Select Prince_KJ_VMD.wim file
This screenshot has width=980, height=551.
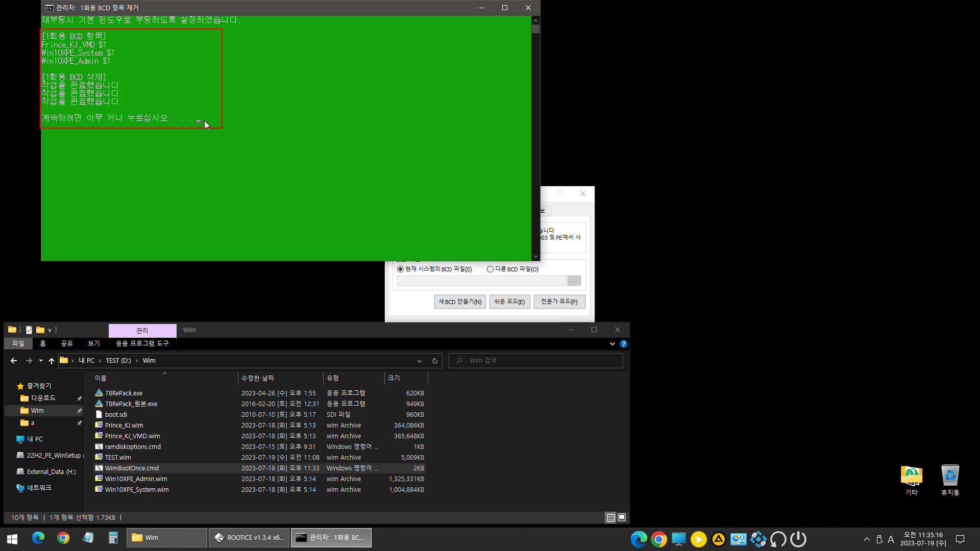[132, 436]
